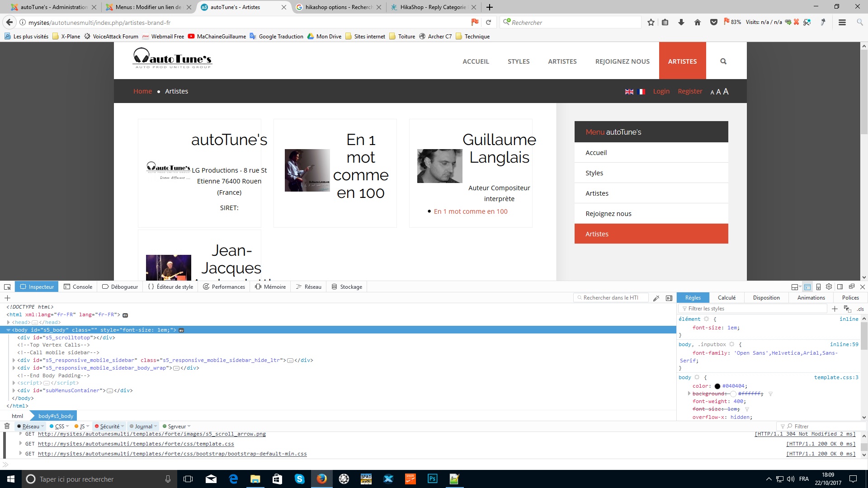The image size is (868, 488).
Task: Add new CSS rule with plus icon
Action: pyautogui.click(x=835, y=309)
